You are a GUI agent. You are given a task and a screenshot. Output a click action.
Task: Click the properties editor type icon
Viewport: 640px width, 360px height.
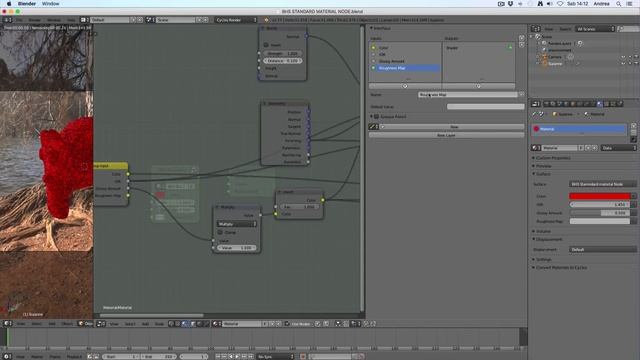click(536, 104)
